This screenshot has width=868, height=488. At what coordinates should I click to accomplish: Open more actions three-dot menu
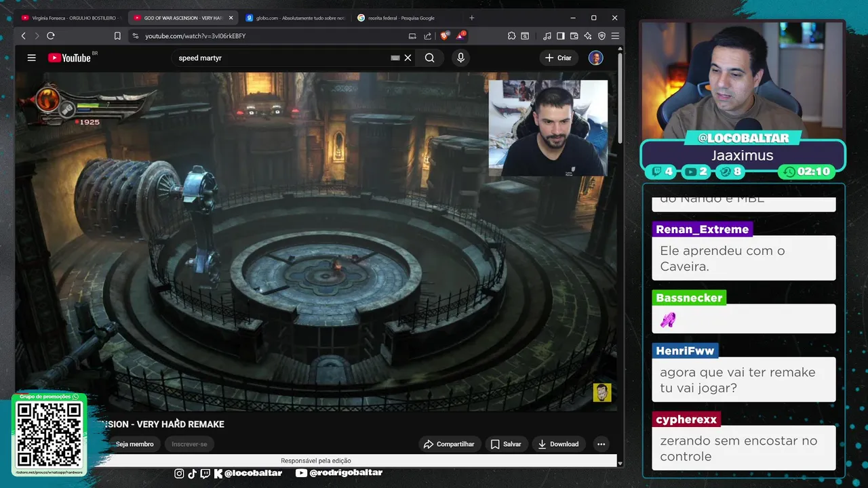click(x=601, y=444)
